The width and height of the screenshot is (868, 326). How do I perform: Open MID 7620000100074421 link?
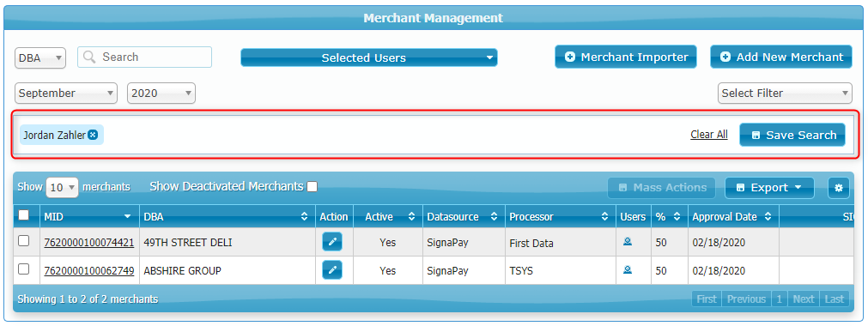tap(89, 243)
